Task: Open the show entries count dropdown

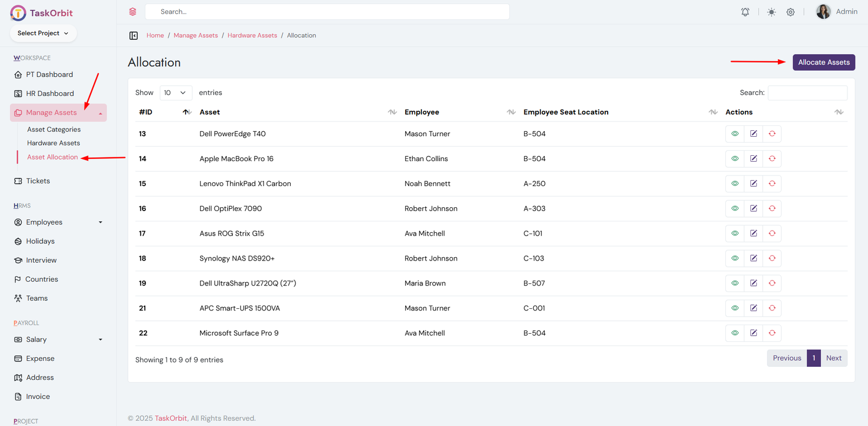Action: tap(176, 93)
